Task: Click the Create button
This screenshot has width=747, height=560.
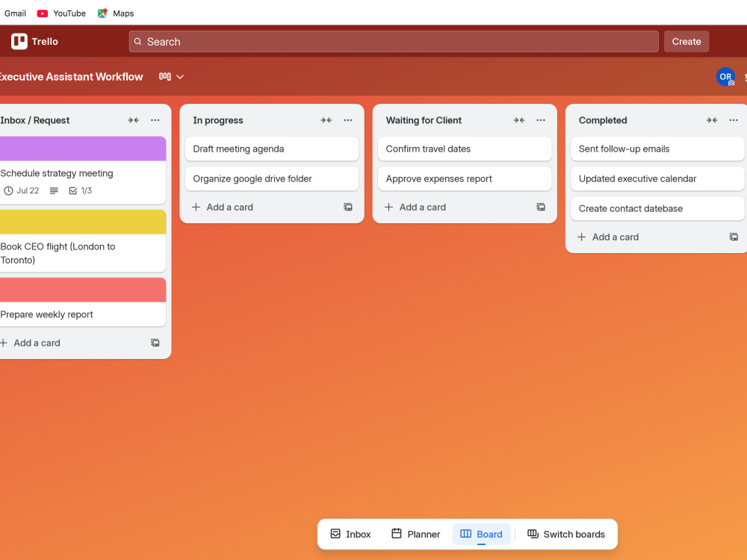Action: [686, 41]
